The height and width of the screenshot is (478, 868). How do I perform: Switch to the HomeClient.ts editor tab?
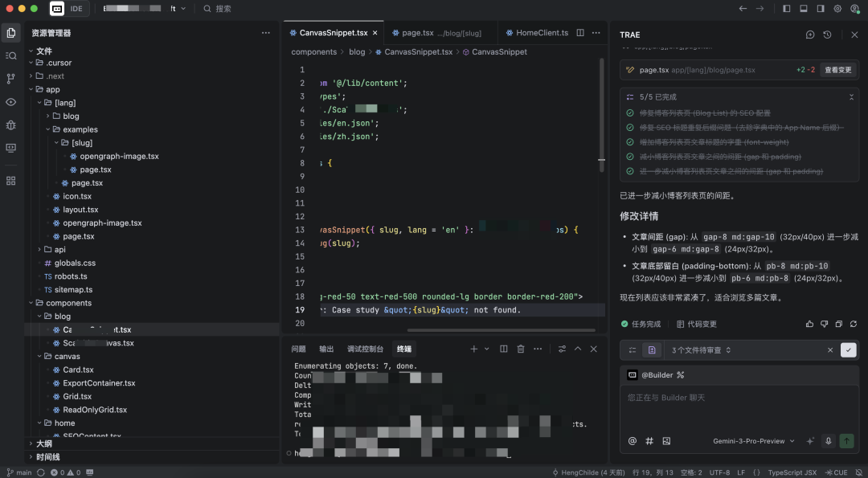pyautogui.click(x=542, y=33)
